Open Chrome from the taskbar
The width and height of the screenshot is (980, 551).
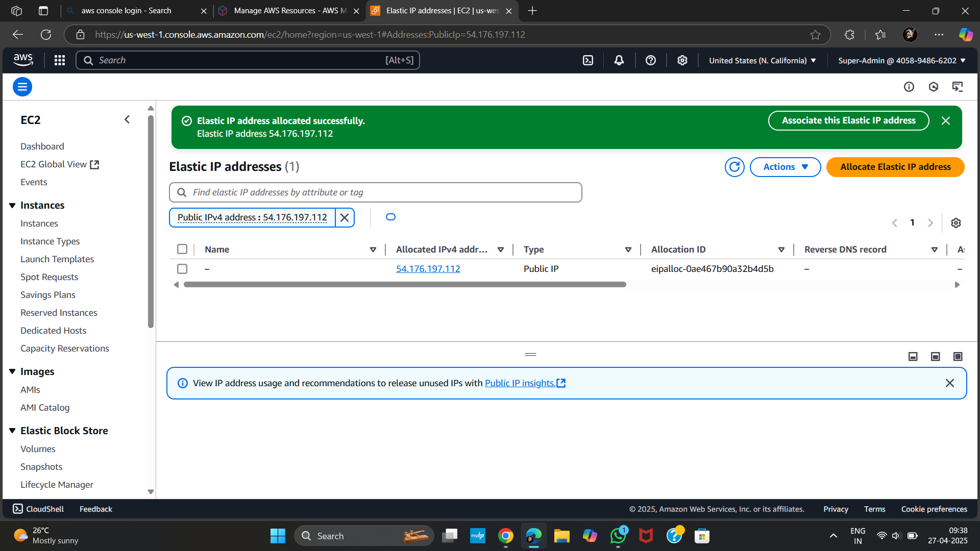(x=506, y=536)
